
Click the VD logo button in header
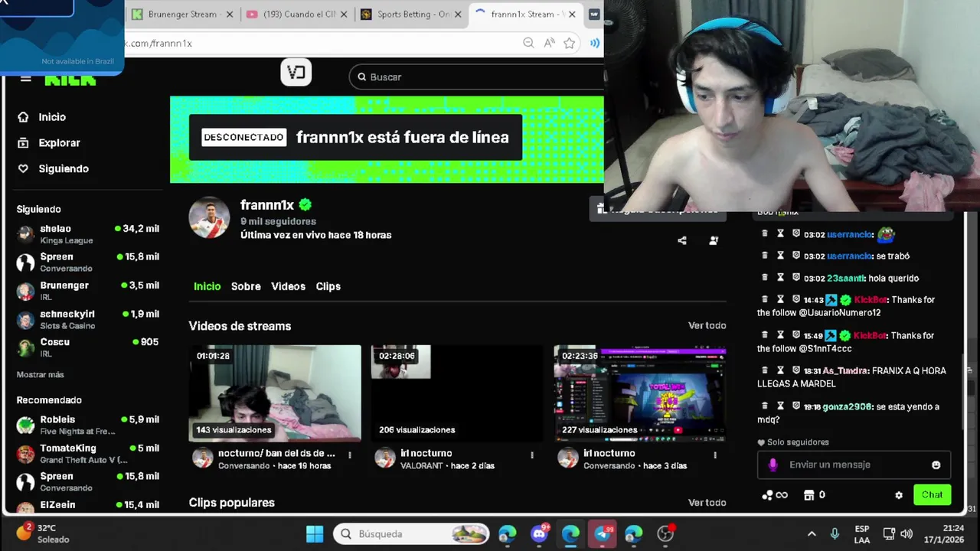(296, 73)
